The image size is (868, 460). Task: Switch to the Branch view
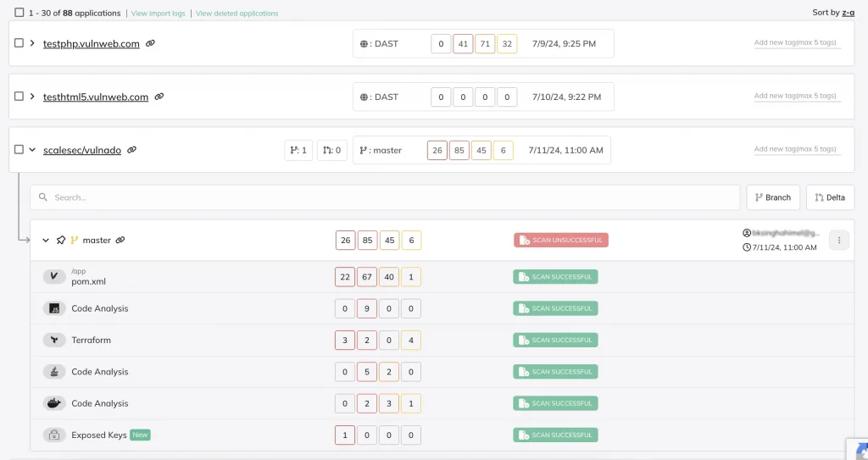coord(772,197)
